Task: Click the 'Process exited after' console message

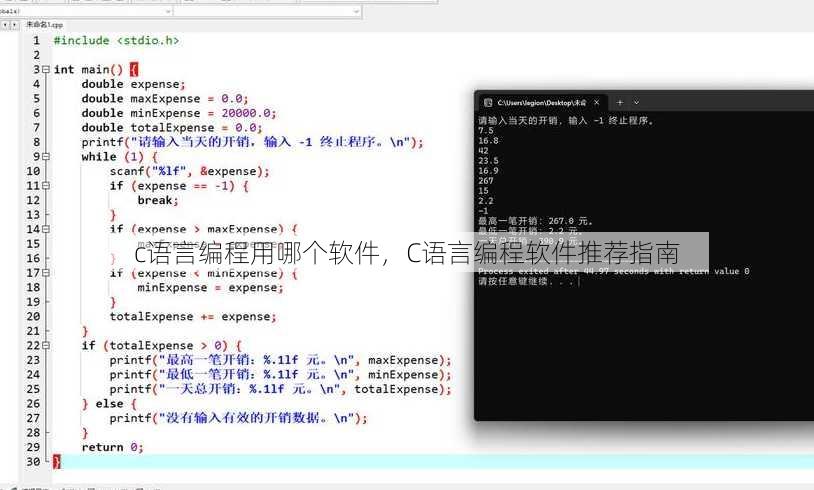Action: coord(614,271)
